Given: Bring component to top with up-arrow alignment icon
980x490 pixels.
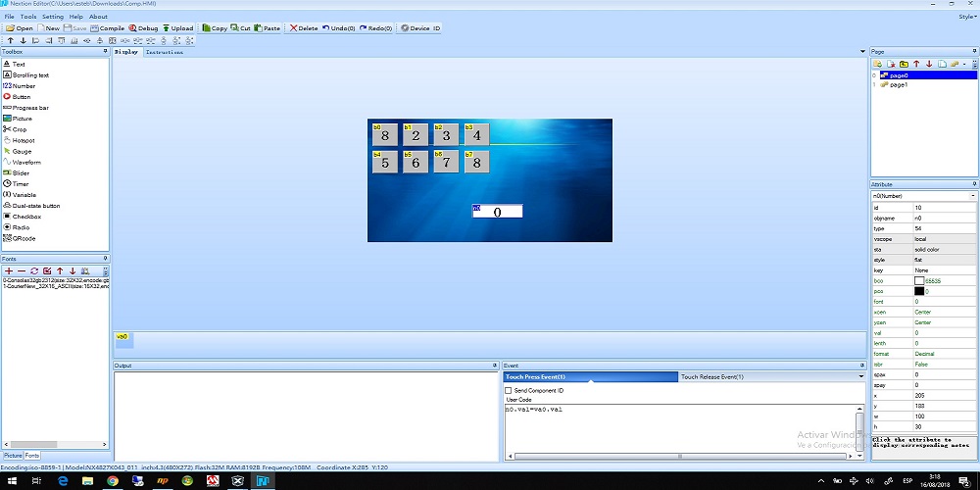Looking at the screenshot, I should pos(11,40).
